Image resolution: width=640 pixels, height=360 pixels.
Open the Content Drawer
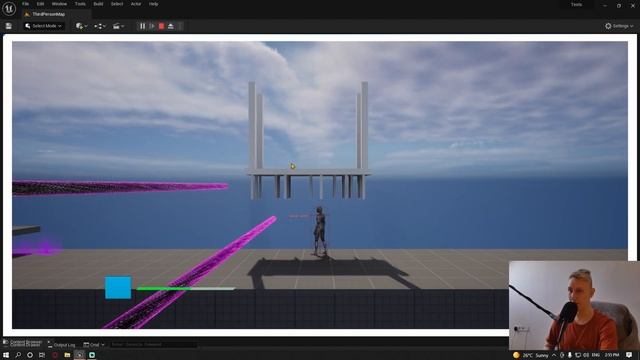(22, 344)
